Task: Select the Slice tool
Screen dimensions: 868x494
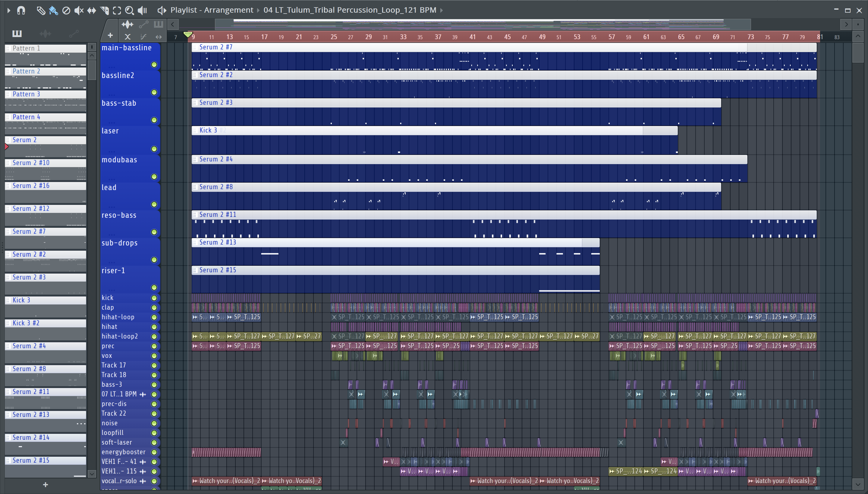Action: click(x=104, y=11)
